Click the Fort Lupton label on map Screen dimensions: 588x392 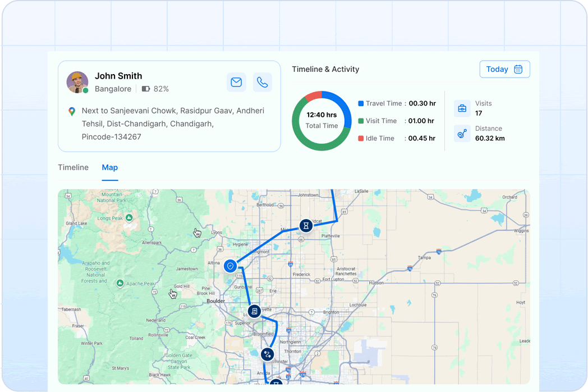coord(333,279)
